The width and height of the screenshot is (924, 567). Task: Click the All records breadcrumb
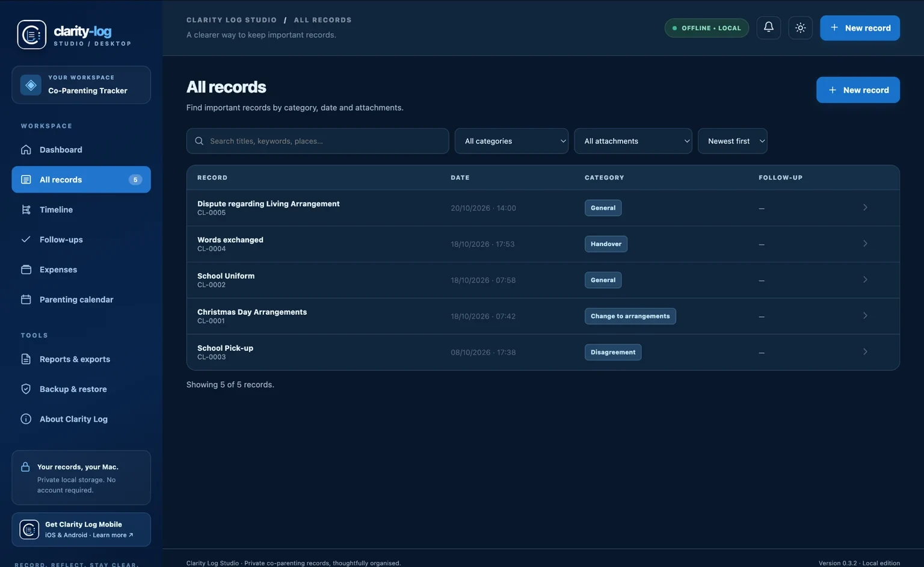[322, 20]
